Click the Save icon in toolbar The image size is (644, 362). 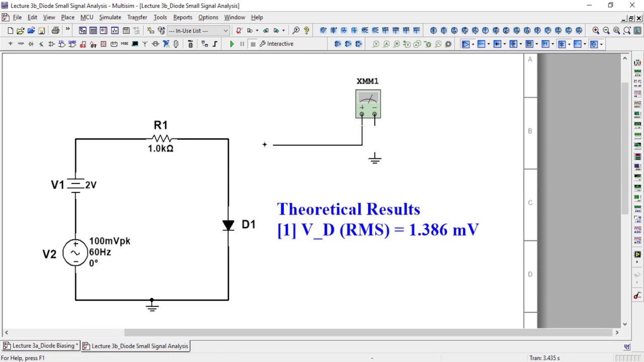(x=42, y=31)
